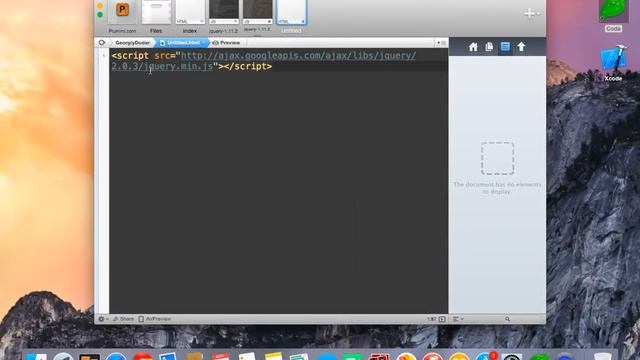Open the Xcode desktop icon
640x360 pixels.
pos(613,63)
